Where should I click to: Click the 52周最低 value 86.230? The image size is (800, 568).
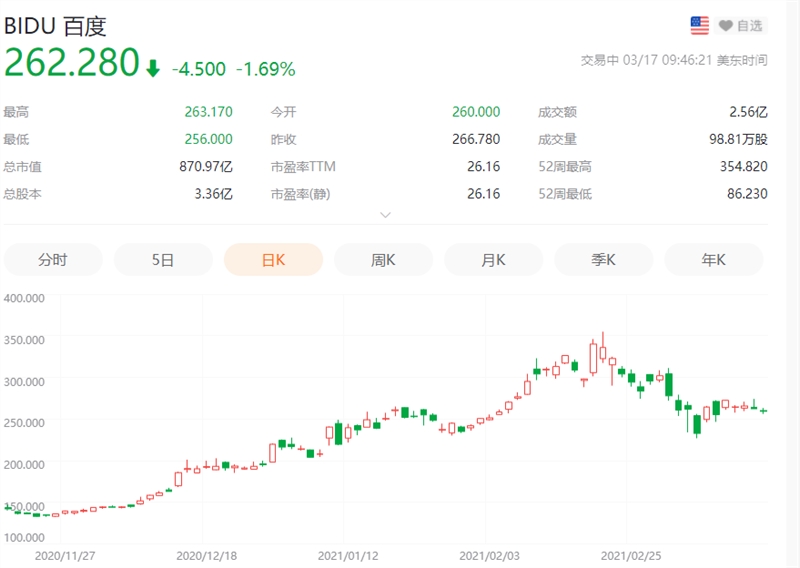click(x=747, y=194)
